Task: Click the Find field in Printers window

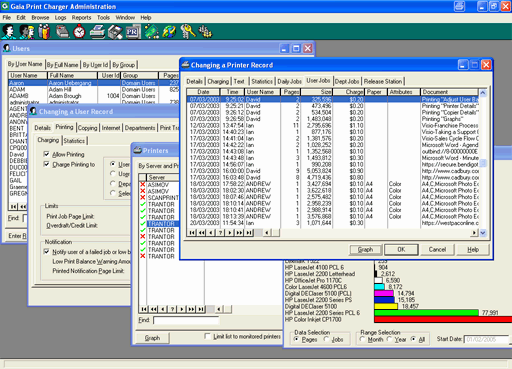Action: click(x=186, y=320)
